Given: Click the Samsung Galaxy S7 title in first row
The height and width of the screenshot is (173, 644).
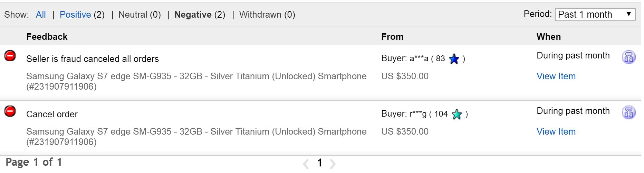Looking at the screenshot, I should click(x=196, y=76).
